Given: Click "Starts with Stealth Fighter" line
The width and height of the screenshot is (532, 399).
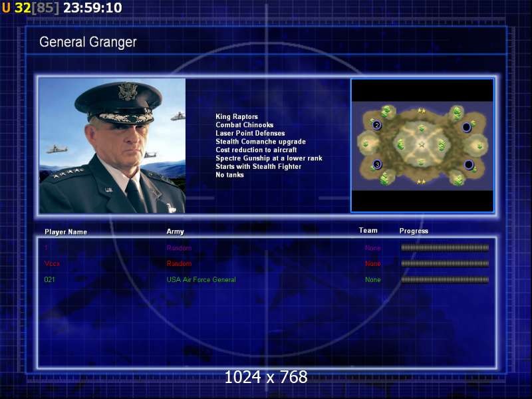Looking at the screenshot, I should click(x=258, y=167).
